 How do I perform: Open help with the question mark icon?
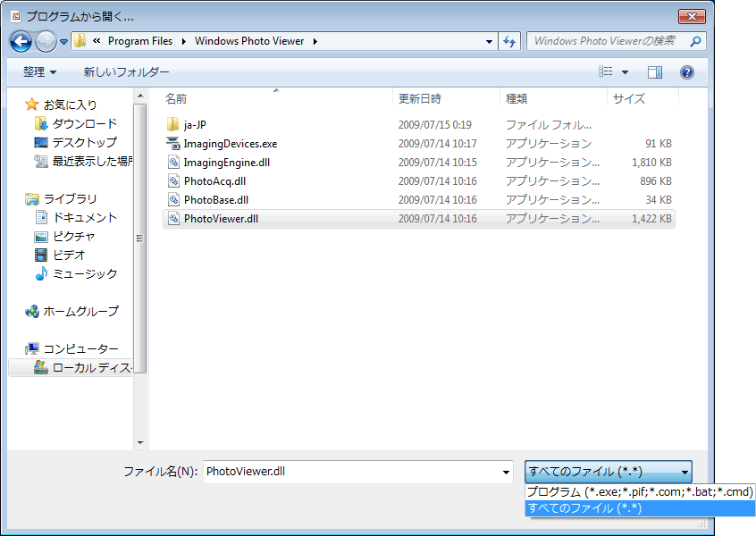(x=686, y=72)
